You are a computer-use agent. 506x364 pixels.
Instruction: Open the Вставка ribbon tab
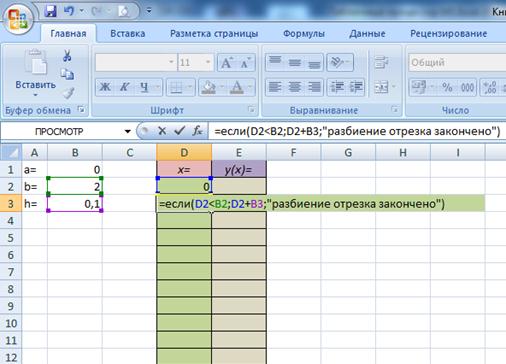click(128, 34)
